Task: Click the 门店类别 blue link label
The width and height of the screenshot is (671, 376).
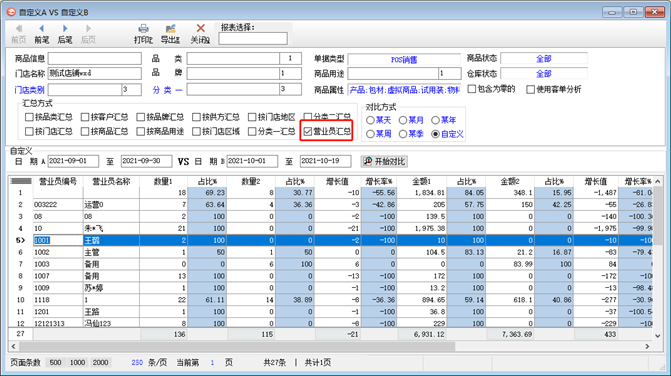Action: (29, 90)
